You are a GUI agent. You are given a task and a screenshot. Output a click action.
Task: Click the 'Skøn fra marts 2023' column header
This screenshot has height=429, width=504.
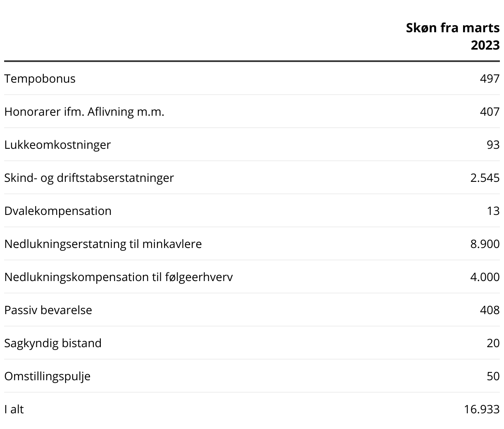(x=453, y=36)
